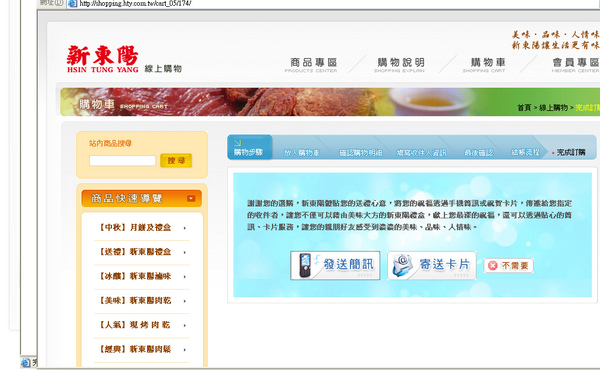Click the 線上購物 text beside the logo

tap(163, 69)
